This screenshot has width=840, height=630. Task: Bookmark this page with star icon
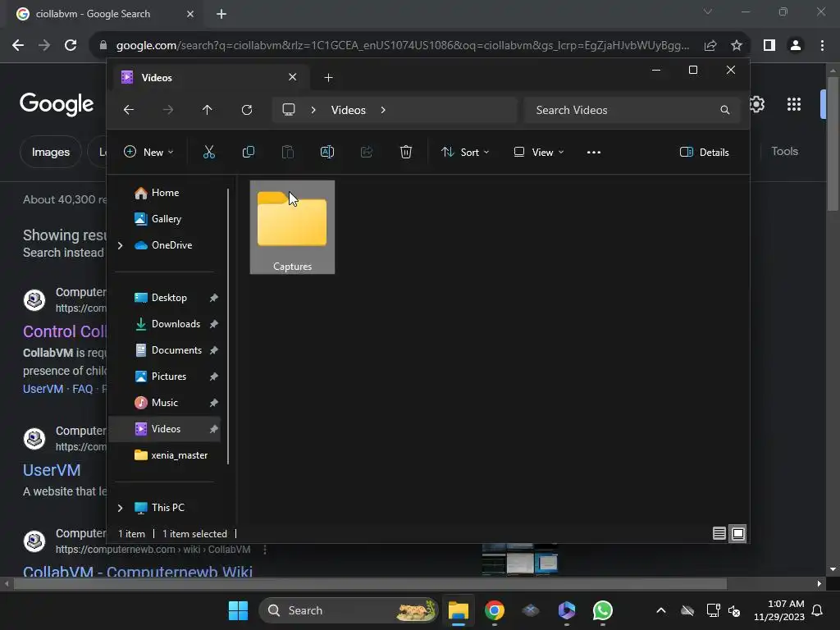point(737,46)
